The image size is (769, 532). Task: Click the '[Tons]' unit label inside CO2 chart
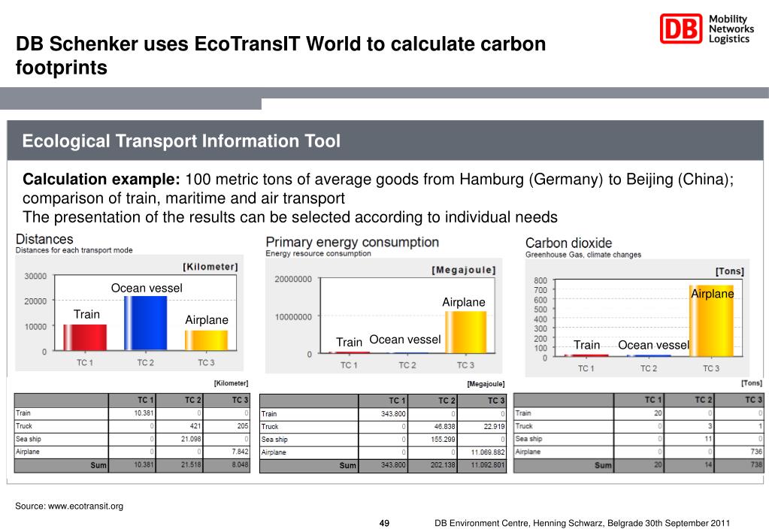[x=730, y=271]
